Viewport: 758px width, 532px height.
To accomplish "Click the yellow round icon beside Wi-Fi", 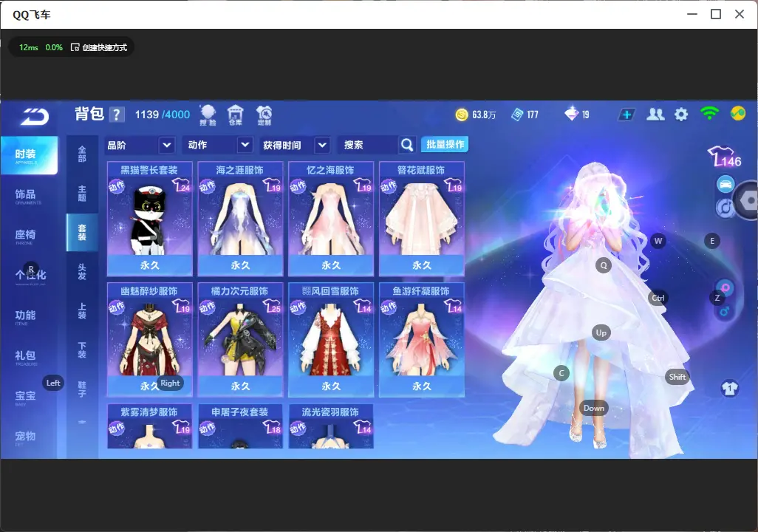I will click(x=738, y=114).
